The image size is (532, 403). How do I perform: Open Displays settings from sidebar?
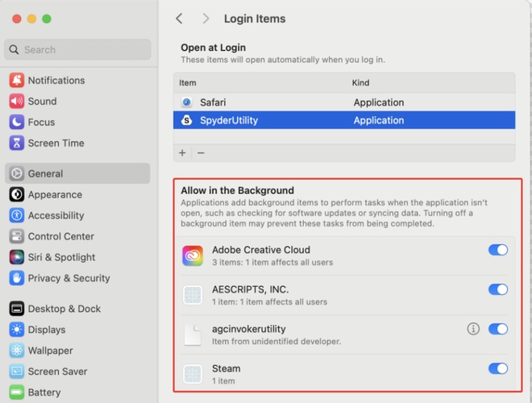tap(77, 330)
